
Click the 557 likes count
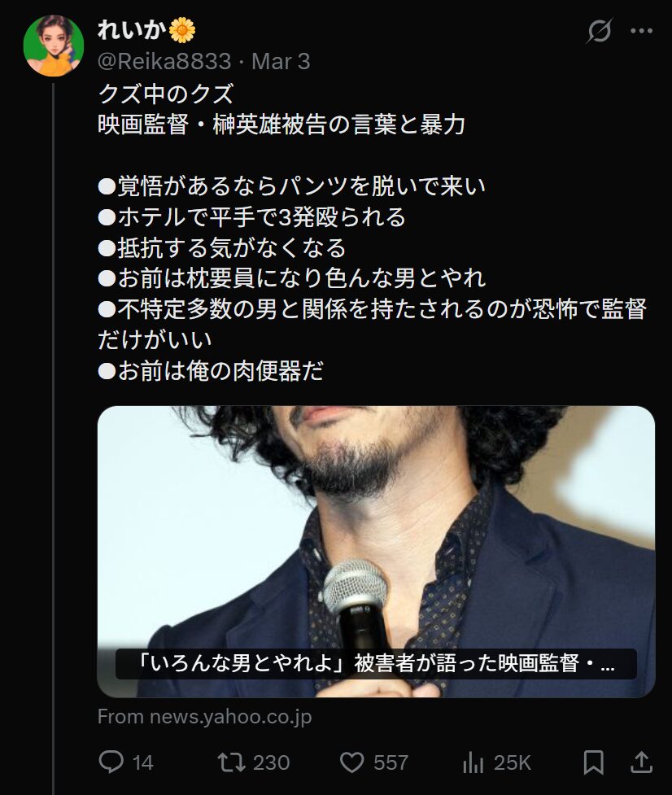tap(391, 762)
